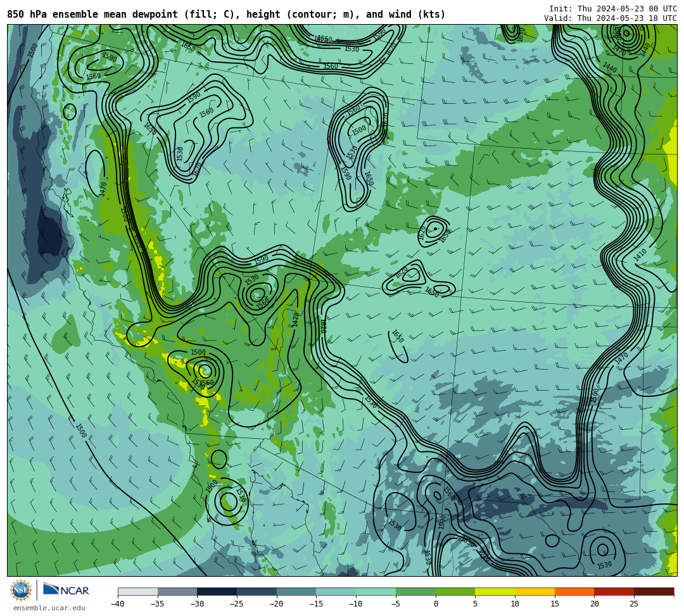Click the yellow color bar segment between 5 and 10
Image resolution: width=684 pixels, height=616 pixels.
pos(495,591)
